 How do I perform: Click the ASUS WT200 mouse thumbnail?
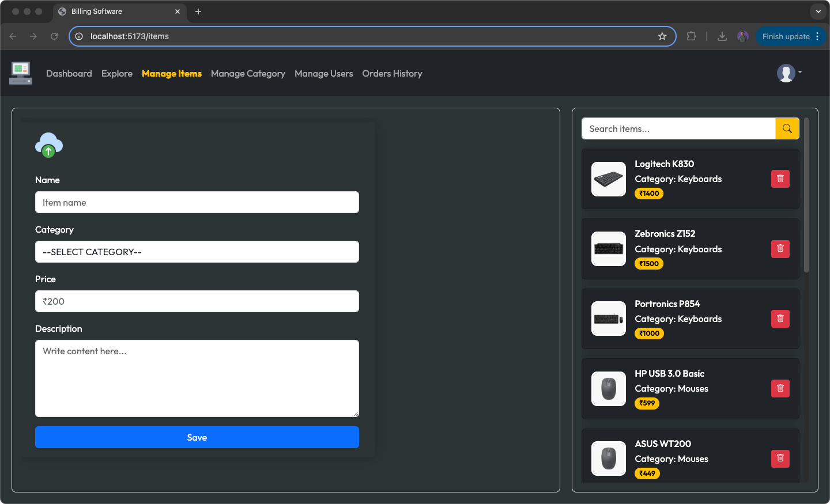(609, 458)
